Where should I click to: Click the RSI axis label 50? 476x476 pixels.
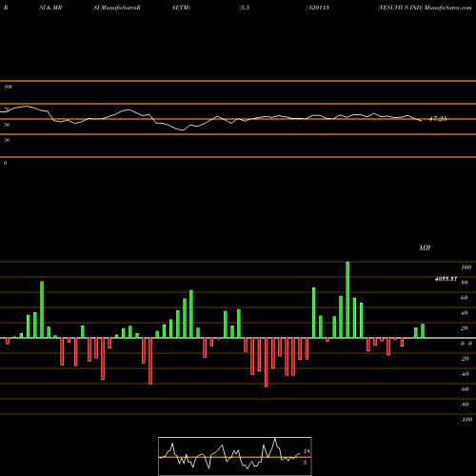pos(7,125)
